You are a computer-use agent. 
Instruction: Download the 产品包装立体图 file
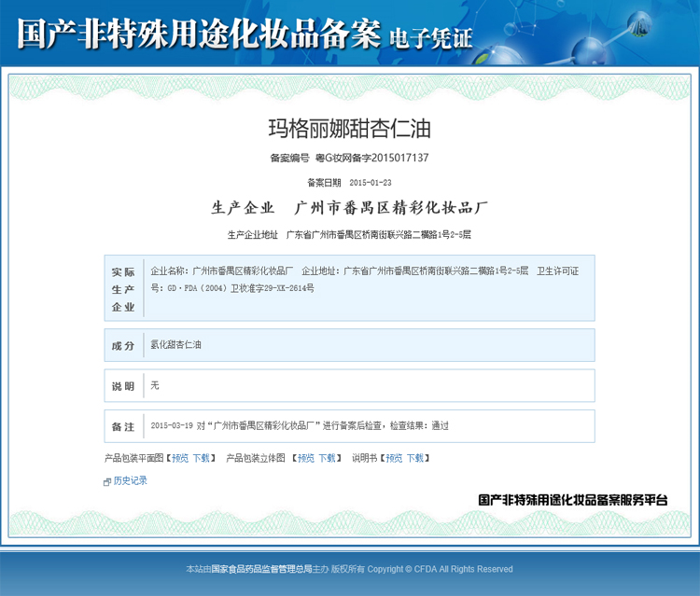(x=327, y=458)
